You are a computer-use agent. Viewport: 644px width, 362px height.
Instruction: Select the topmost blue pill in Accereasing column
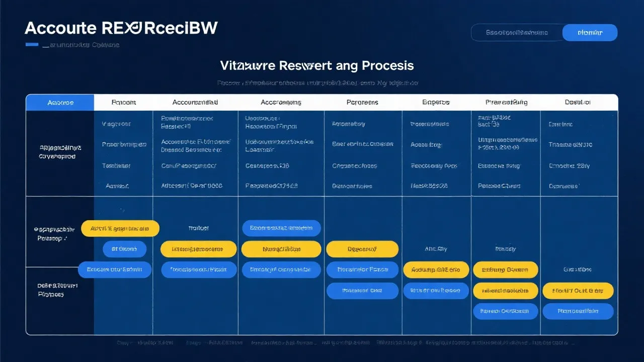pyautogui.click(x=281, y=228)
